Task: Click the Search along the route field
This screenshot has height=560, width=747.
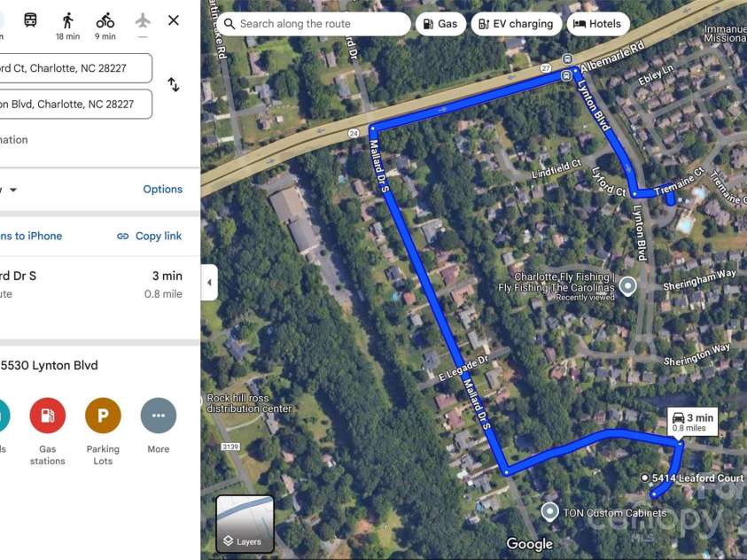Action: tap(314, 24)
